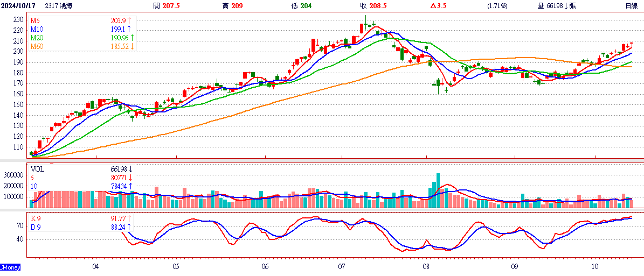Image resolution: width=644 pixels, height=276 pixels.
Task: Click the 100000 volume axis label
Action: pos(13,197)
